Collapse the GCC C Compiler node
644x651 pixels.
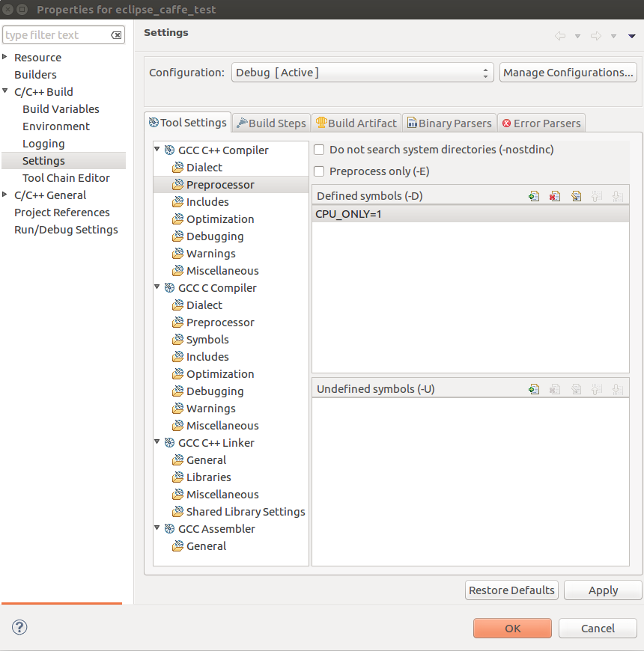click(x=157, y=287)
